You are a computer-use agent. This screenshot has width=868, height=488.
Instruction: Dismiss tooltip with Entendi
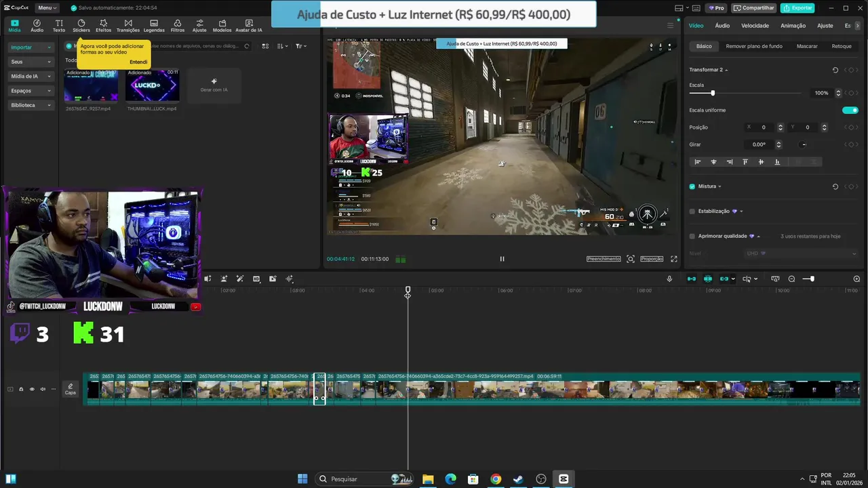click(138, 62)
